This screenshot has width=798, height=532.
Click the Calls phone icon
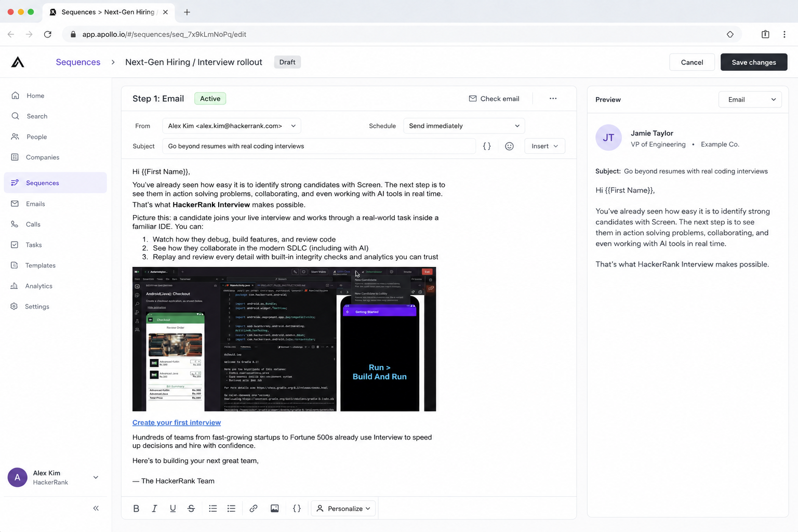click(x=15, y=224)
